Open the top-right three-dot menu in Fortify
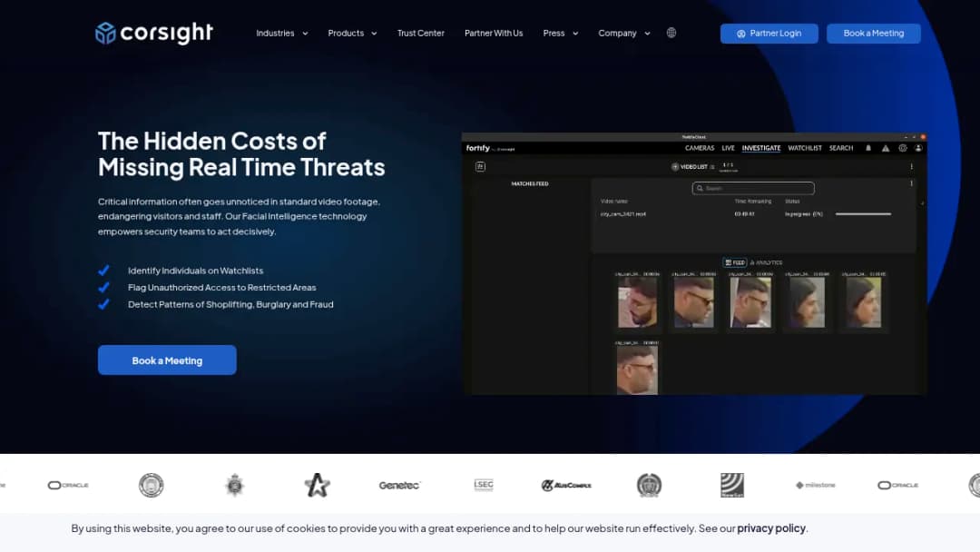The width and height of the screenshot is (980, 552). pyautogui.click(x=911, y=167)
